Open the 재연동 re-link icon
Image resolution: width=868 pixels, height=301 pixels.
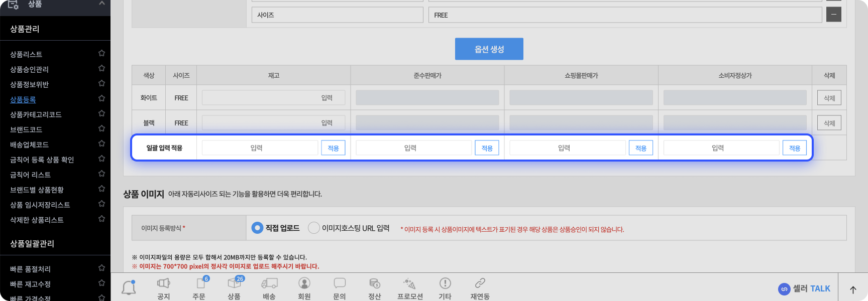[x=480, y=284]
